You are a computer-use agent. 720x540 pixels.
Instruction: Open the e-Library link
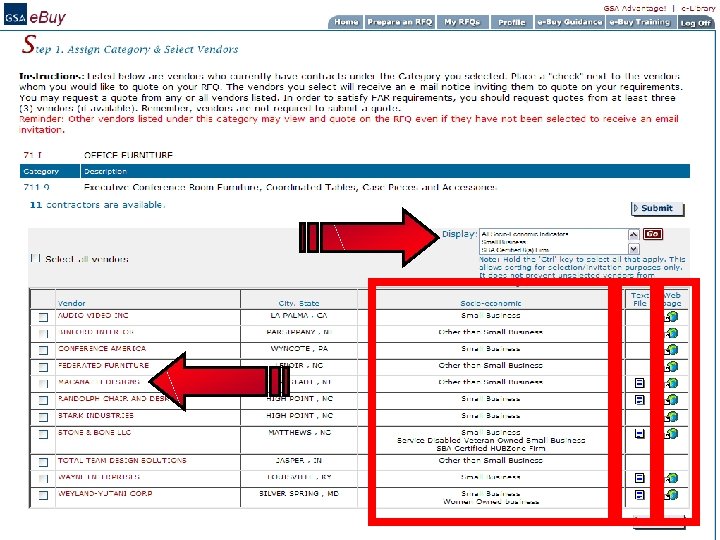click(698, 8)
